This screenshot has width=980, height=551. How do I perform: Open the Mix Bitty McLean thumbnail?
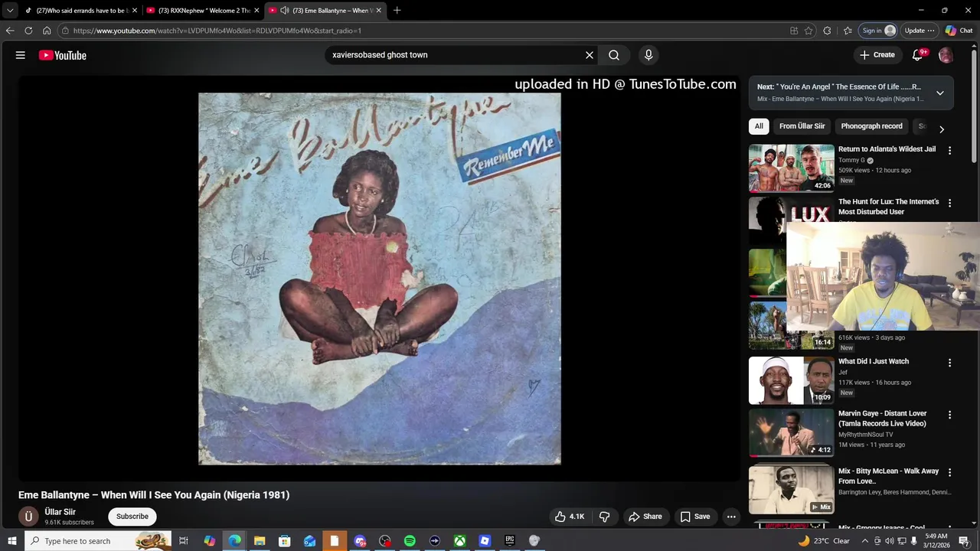(x=791, y=490)
